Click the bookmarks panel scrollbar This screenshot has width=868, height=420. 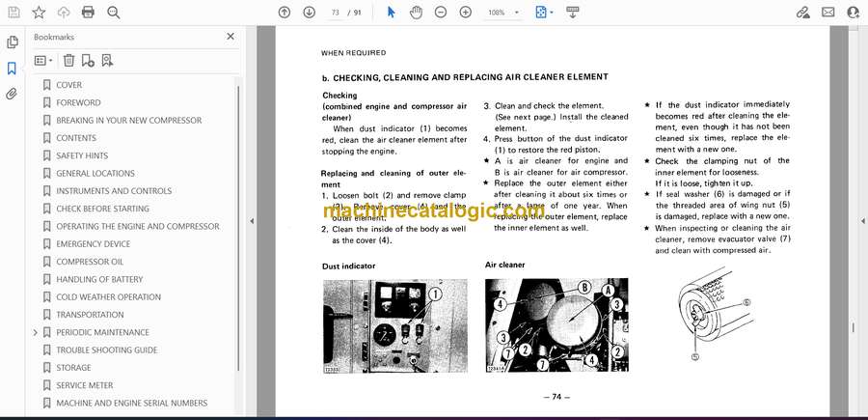tap(238, 227)
